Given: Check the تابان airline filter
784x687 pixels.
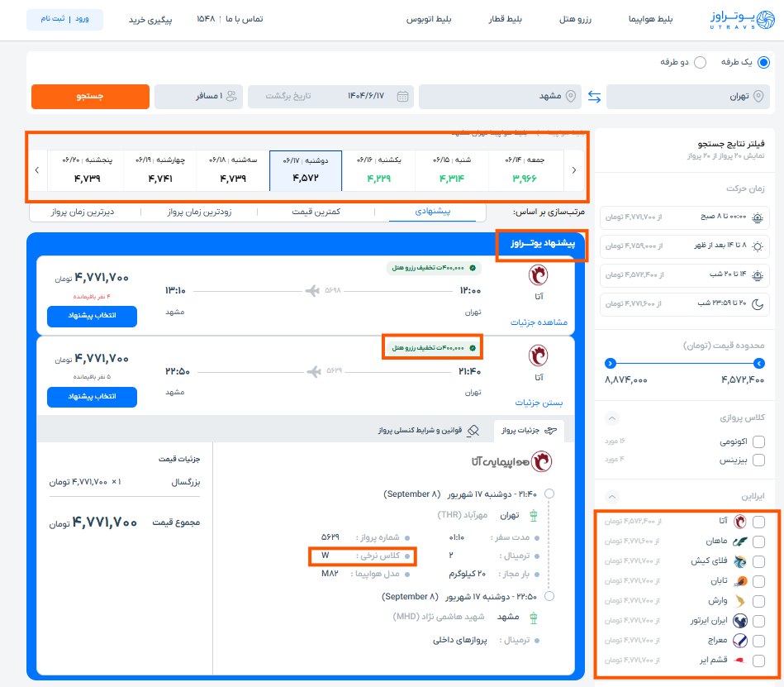Looking at the screenshot, I should 758,581.
